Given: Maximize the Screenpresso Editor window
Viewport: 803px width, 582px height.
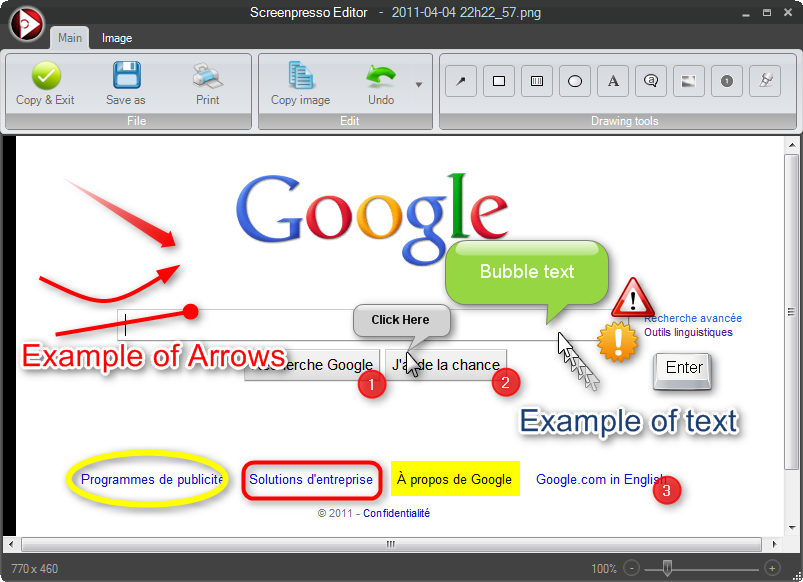Looking at the screenshot, I should point(767,13).
